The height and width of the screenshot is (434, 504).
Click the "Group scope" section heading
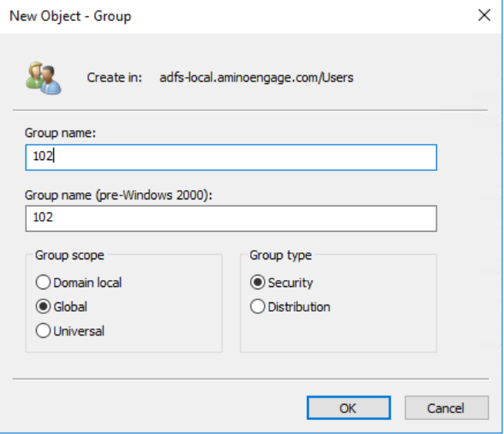pos(69,255)
